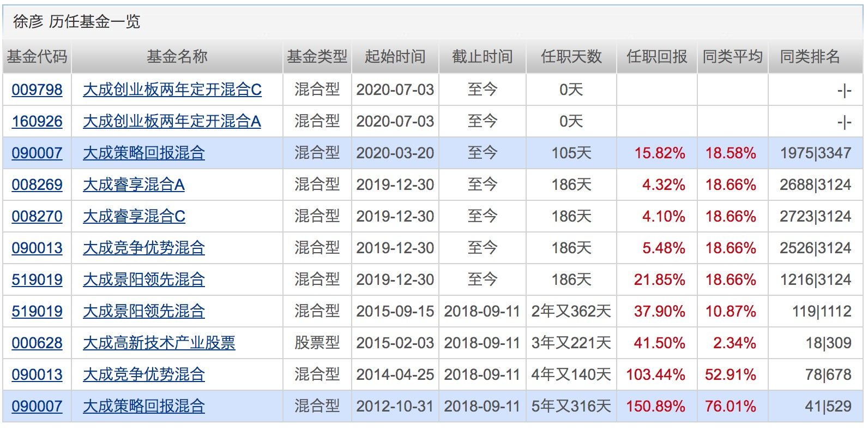Select the 4.10% return value
Image resolution: width=868 pixels, height=429 pixels.
(x=664, y=216)
